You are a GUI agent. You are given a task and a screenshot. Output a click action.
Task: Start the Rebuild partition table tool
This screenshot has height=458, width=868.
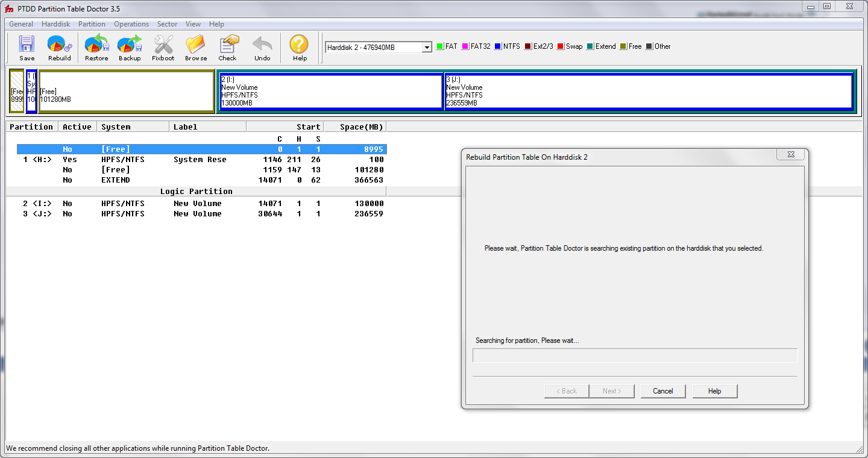[60, 48]
